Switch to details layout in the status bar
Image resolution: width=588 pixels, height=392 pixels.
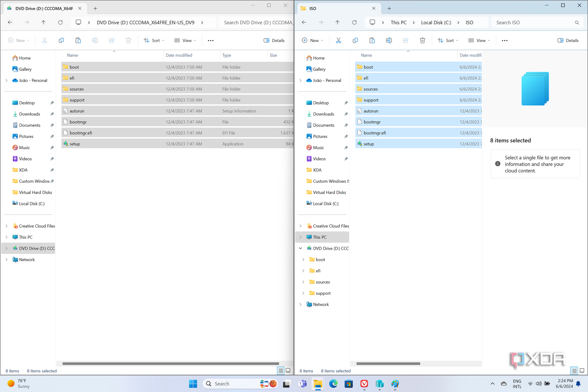click(x=574, y=371)
